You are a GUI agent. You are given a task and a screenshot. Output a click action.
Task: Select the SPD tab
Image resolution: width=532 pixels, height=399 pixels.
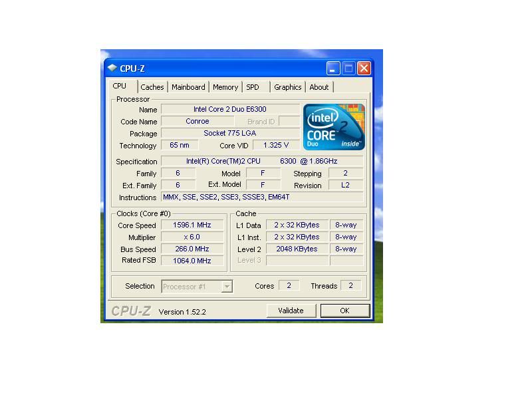click(253, 87)
